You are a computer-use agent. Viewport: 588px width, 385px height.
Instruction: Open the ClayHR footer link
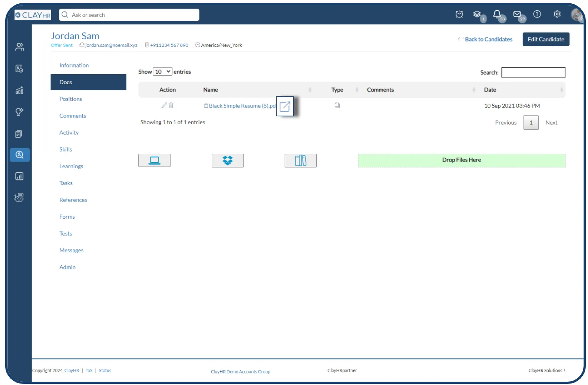pyautogui.click(x=72, y=371)
